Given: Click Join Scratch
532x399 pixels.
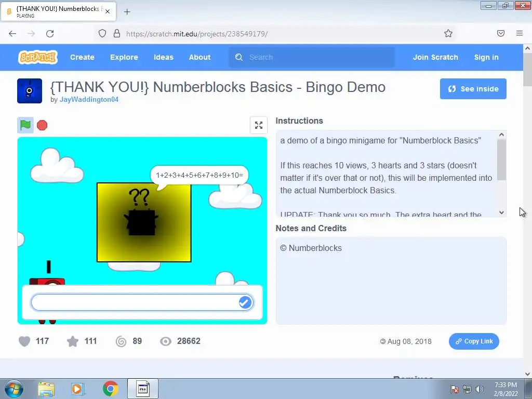Looking at the screenshot, I should pos(435,57).
